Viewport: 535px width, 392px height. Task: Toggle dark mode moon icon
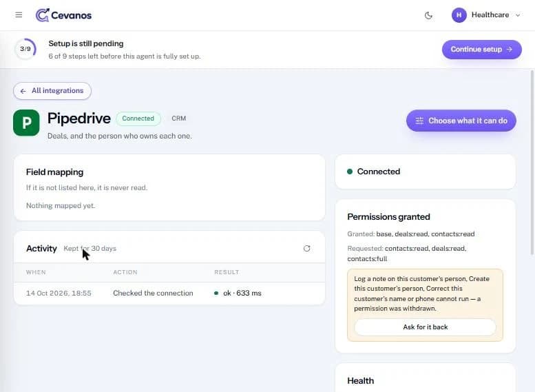pyautogui.click(x=428, y=15)
